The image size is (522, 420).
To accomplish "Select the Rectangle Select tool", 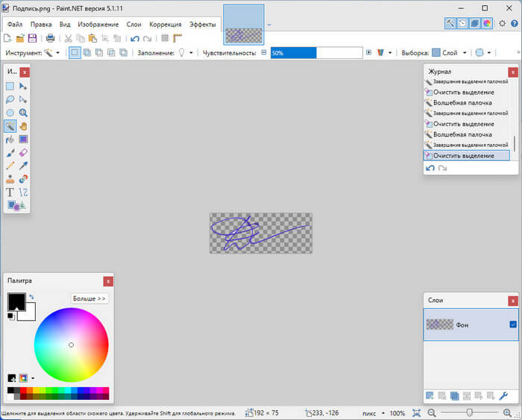I will coord(10,87).
